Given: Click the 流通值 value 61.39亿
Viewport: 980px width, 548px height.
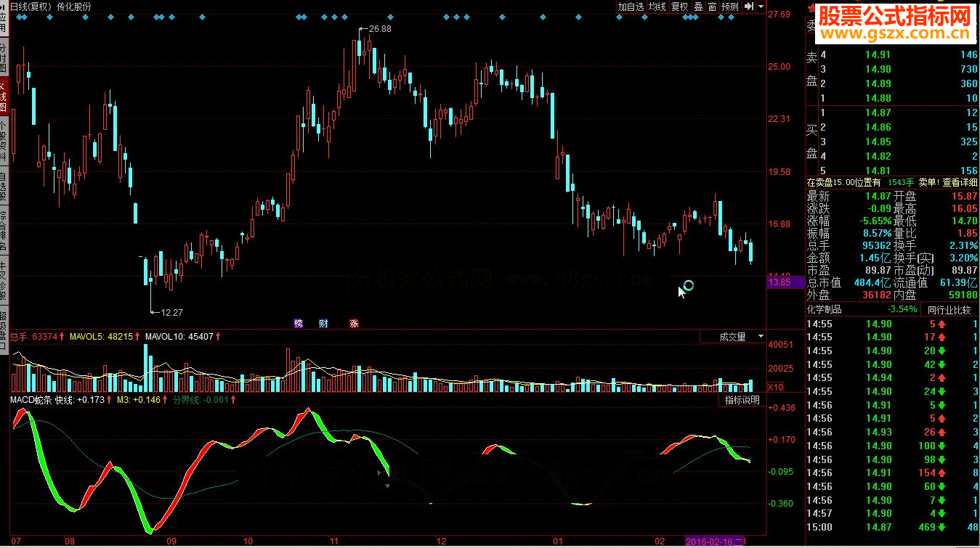Looking at the screenshot, I should click(960, 282).
